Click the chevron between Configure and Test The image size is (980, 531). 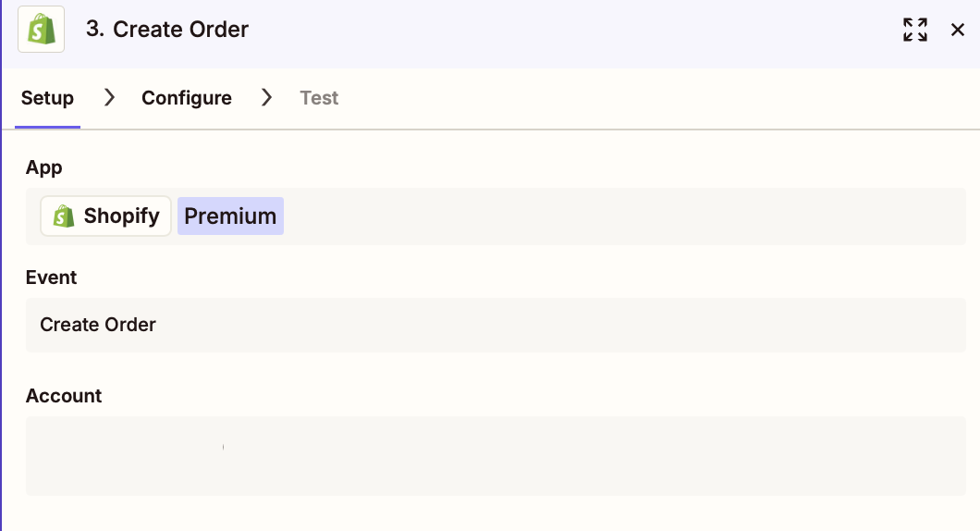coord(266,97)
